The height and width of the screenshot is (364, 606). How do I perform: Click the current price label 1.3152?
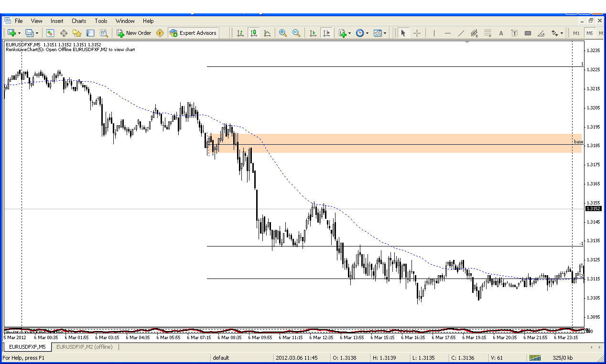pos(594,209)
